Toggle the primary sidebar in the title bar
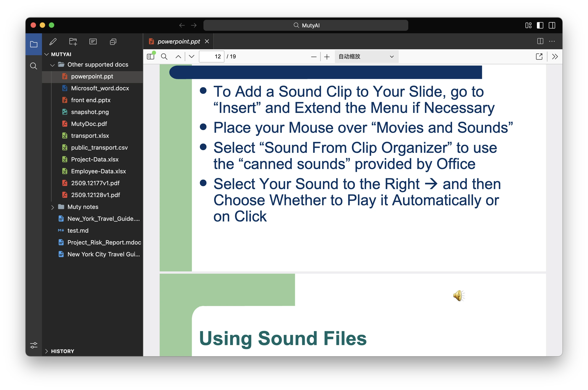The width and height of the screenshot is (588, 390). coord(540,25)
